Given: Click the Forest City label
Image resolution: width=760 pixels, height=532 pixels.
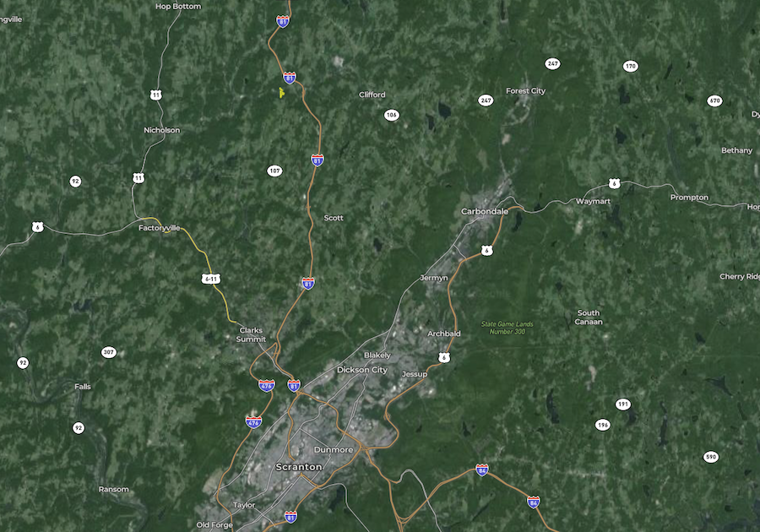Looking at the screenshot, I should 525,90.
